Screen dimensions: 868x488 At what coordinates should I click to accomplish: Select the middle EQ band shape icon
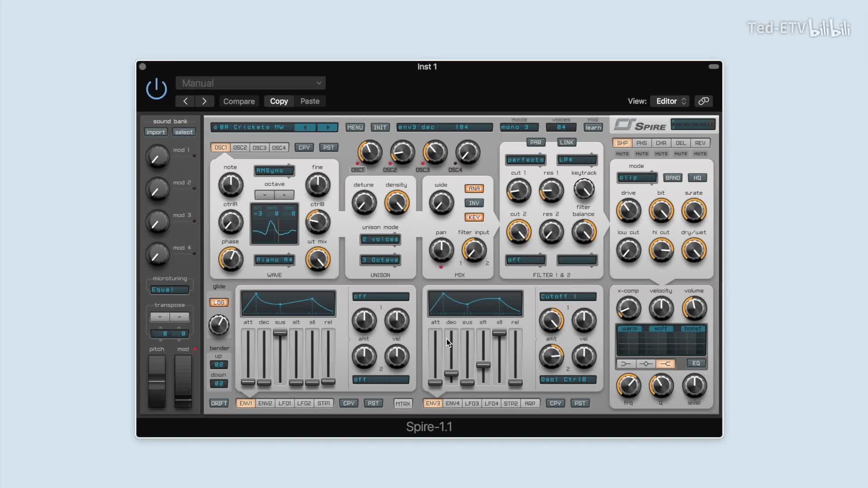tap(646, 364)
